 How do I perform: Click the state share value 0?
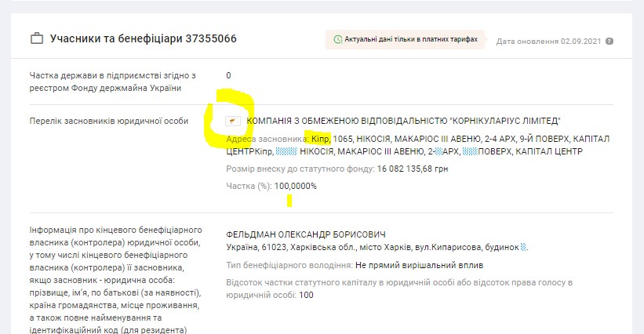click(x=228, y=75)
